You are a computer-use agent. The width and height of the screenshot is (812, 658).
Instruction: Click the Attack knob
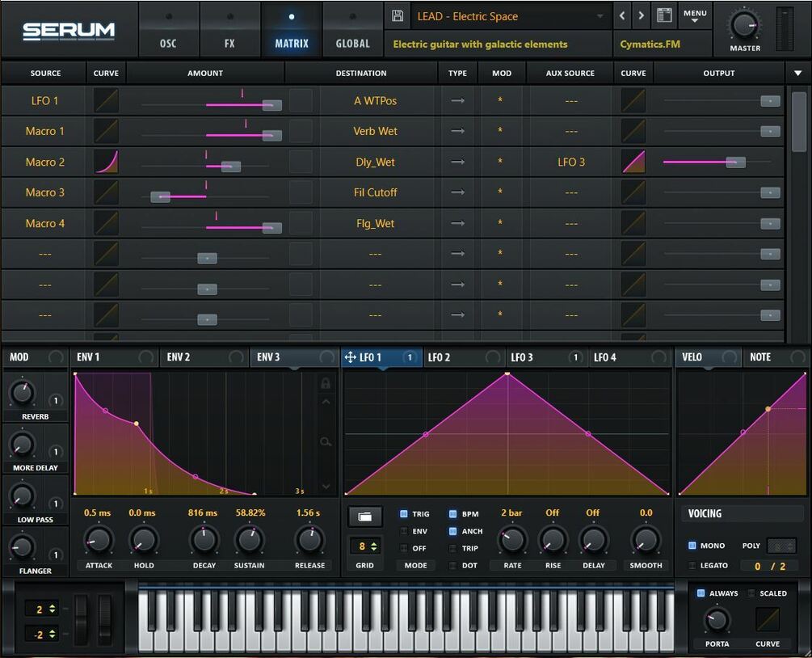(99, 540)
